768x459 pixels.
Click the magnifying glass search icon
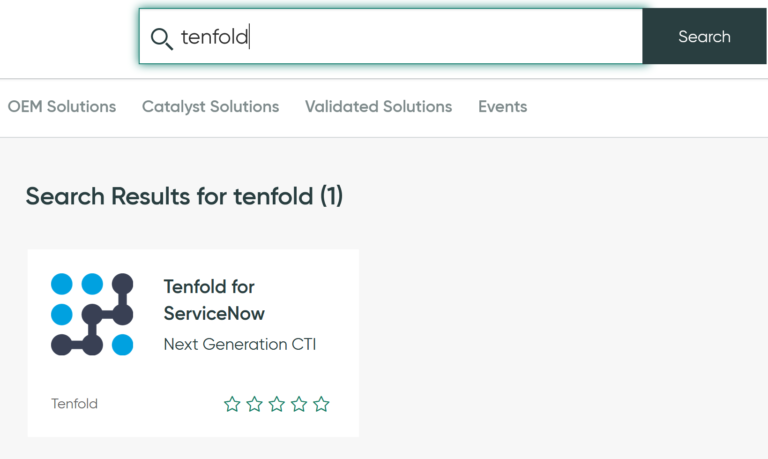click(161, 39)
